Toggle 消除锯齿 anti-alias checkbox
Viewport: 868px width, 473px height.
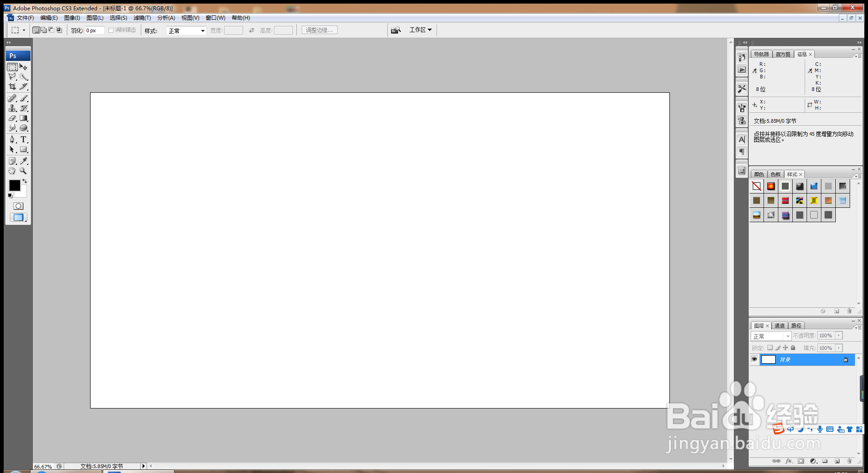click(111, 30)
